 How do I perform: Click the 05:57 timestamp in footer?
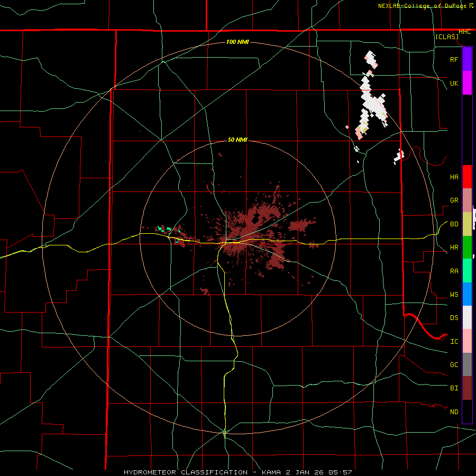point(340,472)
